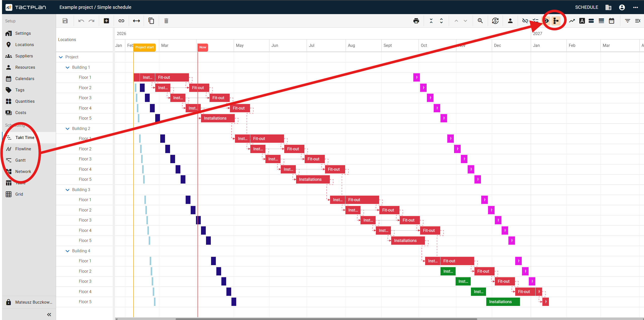Click the zoom-in magnifier icon

480,21
